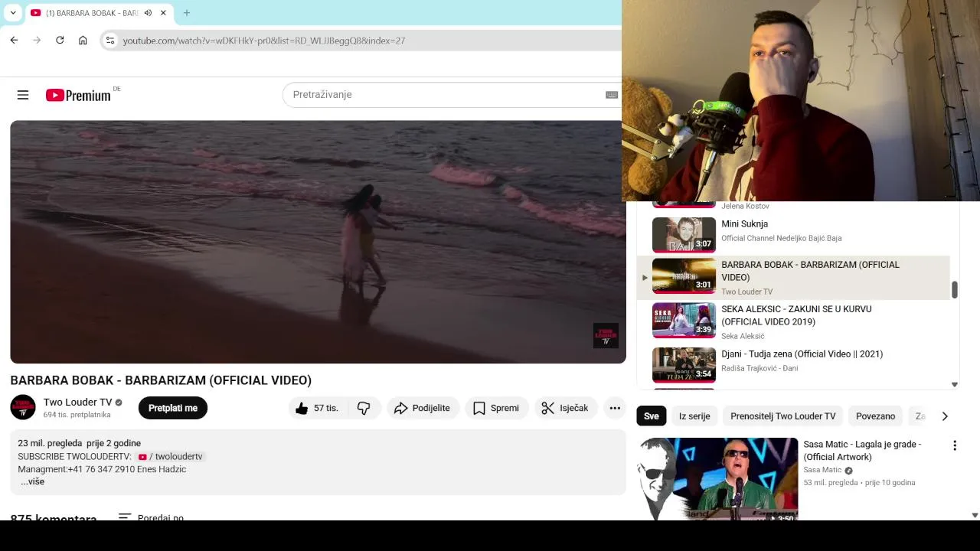The width and height of the screenshot is (980, 551).
Task: Open a new tab with plus icon
Action: tap(187, 13)
